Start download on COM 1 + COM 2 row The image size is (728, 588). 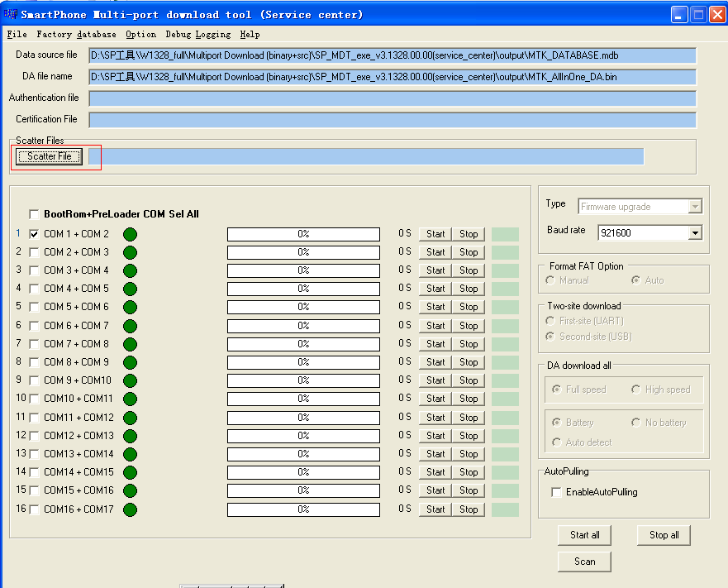(435, 234)
